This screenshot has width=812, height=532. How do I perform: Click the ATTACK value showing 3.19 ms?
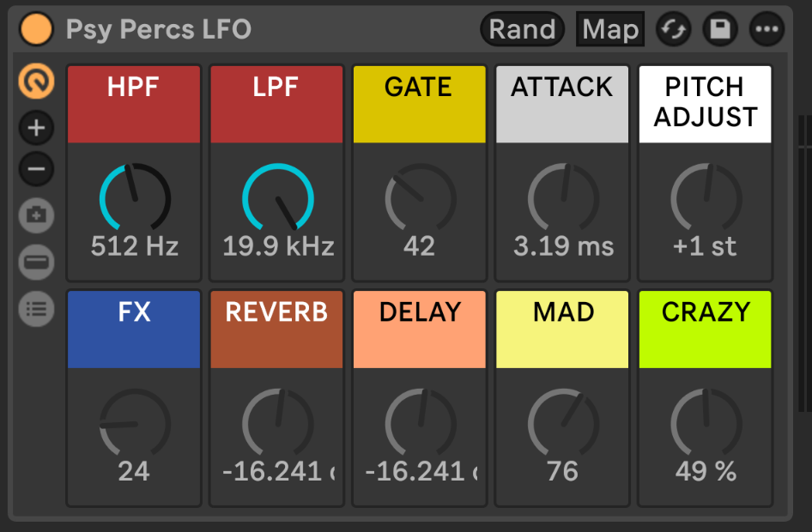(x=561, y=245)
